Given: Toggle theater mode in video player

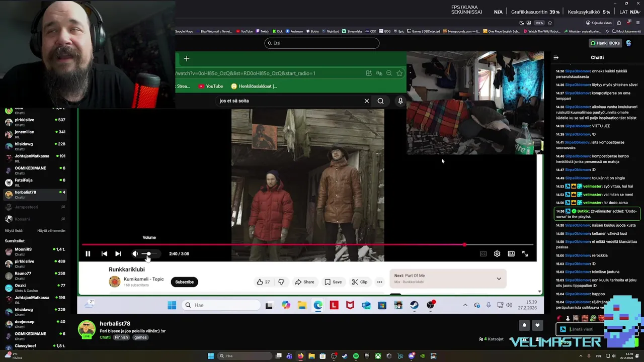Looking at the screenshot, I should coord(511,254).
